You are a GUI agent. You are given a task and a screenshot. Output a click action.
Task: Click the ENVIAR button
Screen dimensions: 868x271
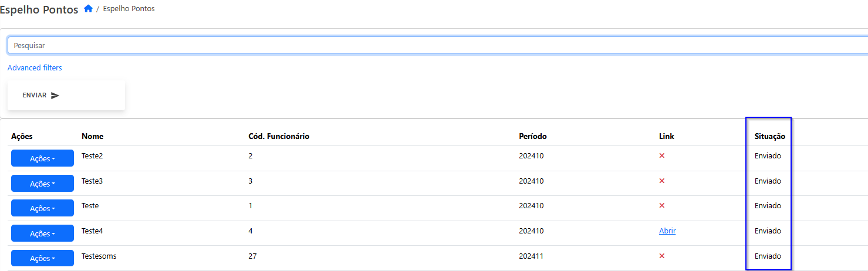tap(66, 95)
